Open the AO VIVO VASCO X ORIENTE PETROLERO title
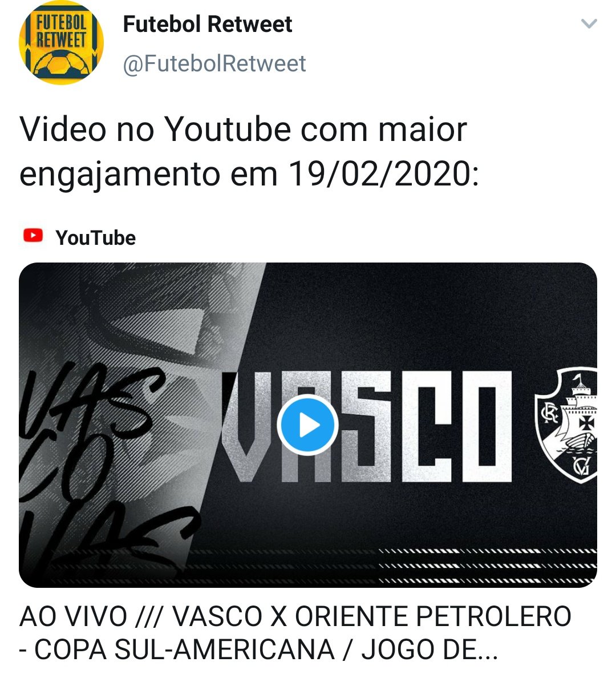This screenshot has width=616, height=674. pyautogui.click(x=295, y=616)
